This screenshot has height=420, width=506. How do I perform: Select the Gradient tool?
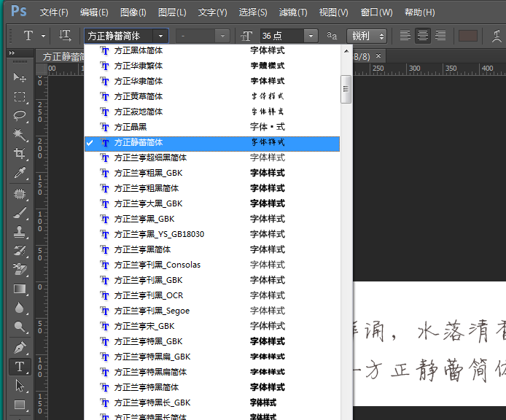20,289
